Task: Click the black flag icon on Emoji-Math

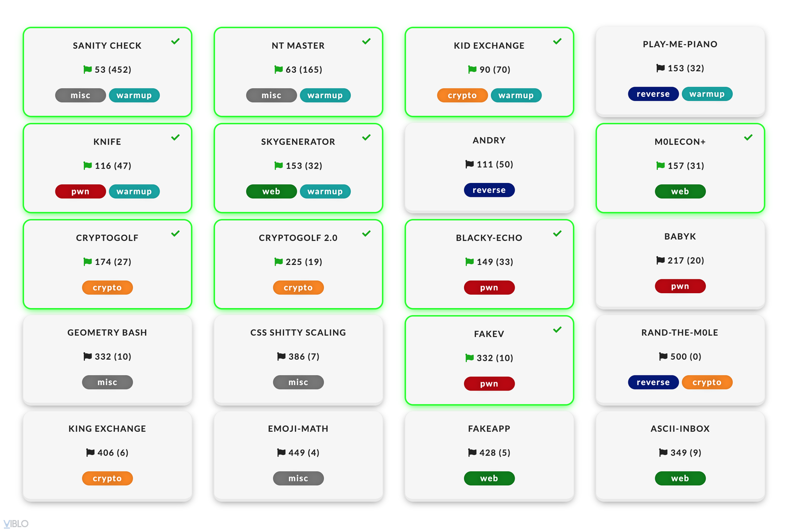Action: pyautogui.click(x=281, y=453)
